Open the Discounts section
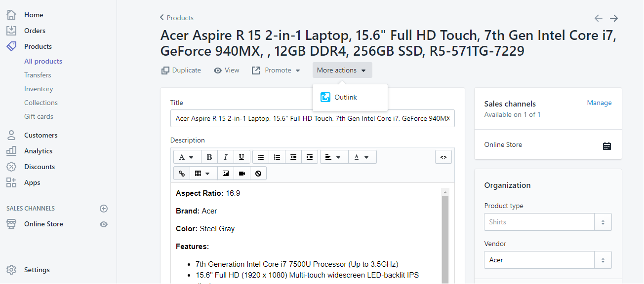This screenshot has height=284, width=644. (x=40, y=167)
